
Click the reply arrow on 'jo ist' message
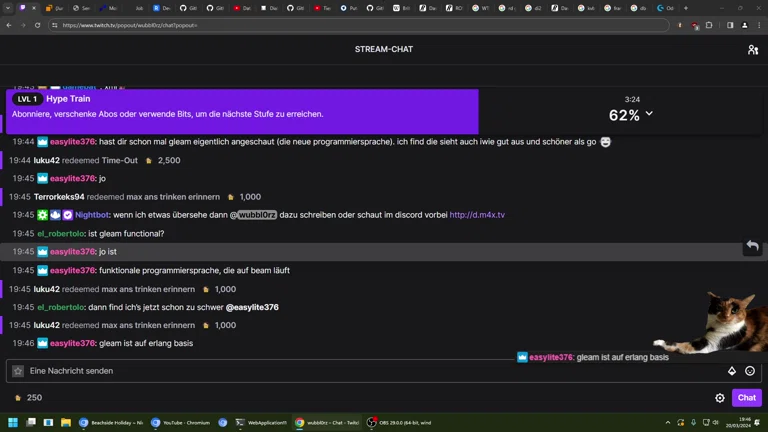pos(752,246)
